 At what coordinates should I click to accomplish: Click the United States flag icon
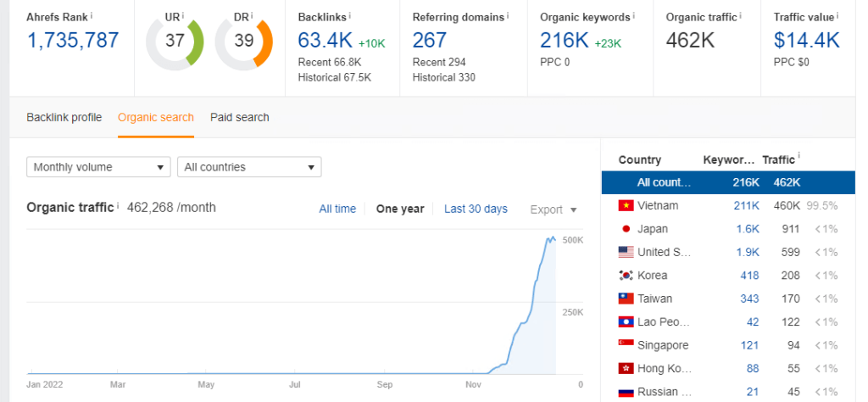point(626,252)
